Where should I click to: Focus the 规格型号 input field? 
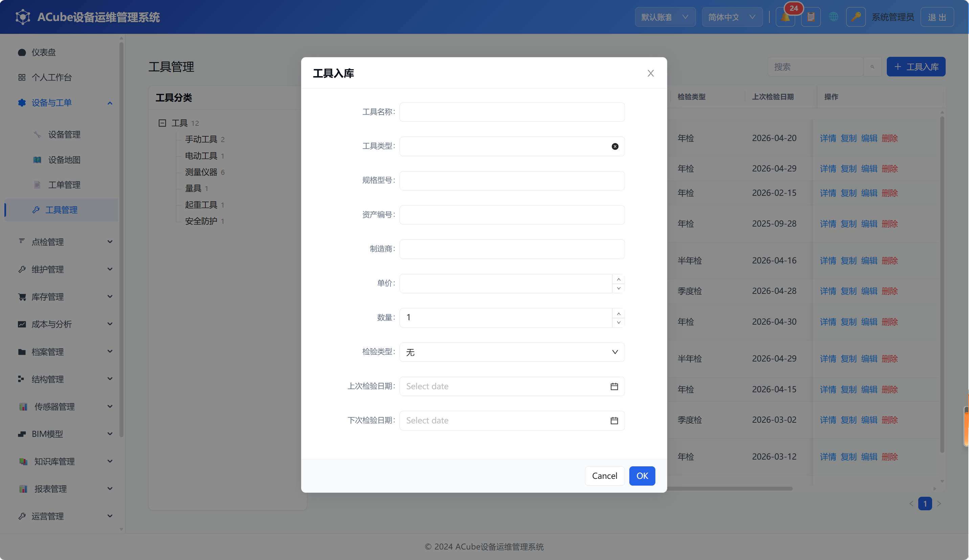pyautogui.click(x=512, y=181)
